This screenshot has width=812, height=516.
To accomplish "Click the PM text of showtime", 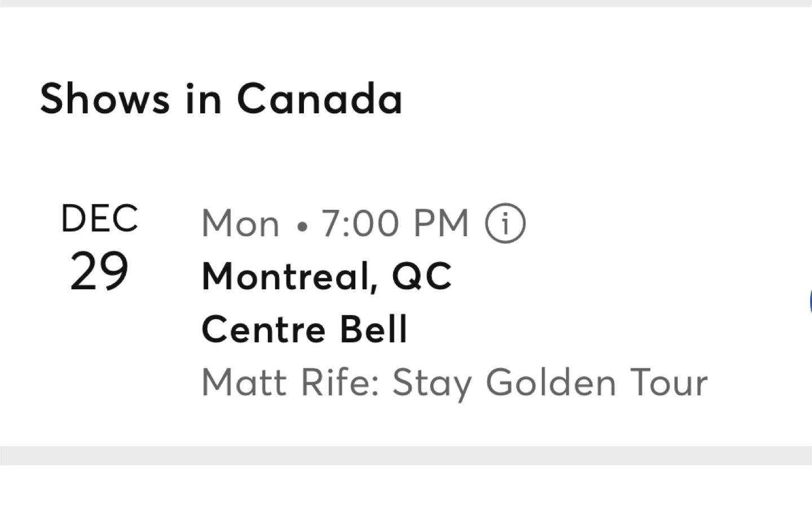I will (441, 223).
